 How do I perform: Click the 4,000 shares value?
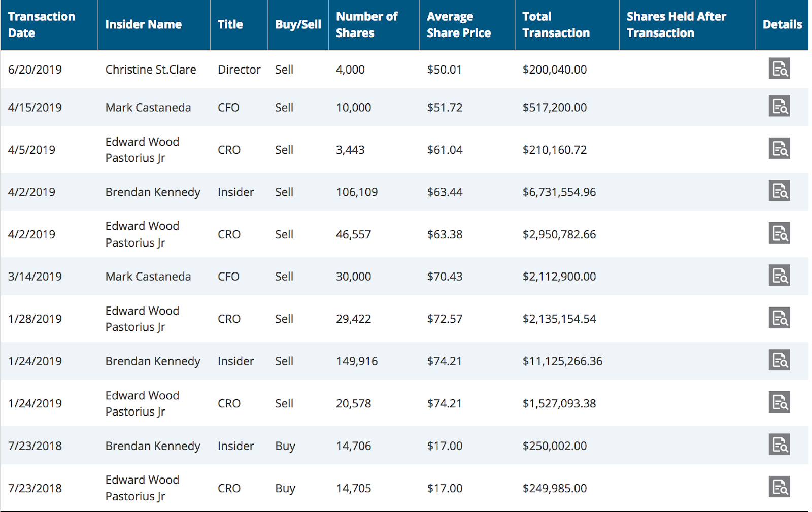tap(350, 70)
